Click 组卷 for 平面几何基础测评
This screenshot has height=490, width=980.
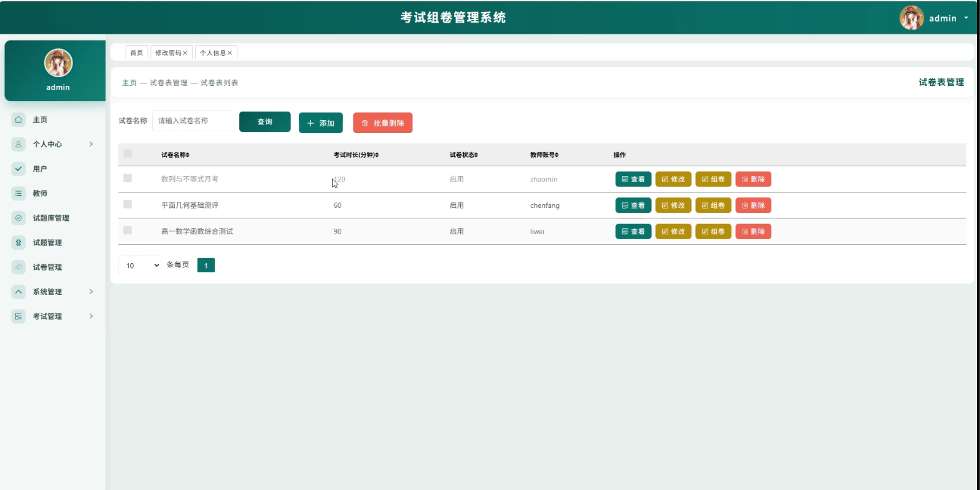713,205
